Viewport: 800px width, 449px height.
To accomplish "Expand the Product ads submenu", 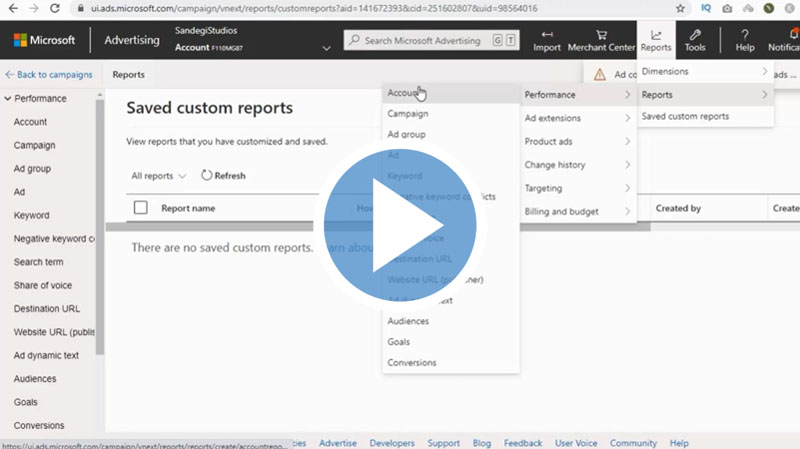I will pyautogui.click(x=578, y=141).
